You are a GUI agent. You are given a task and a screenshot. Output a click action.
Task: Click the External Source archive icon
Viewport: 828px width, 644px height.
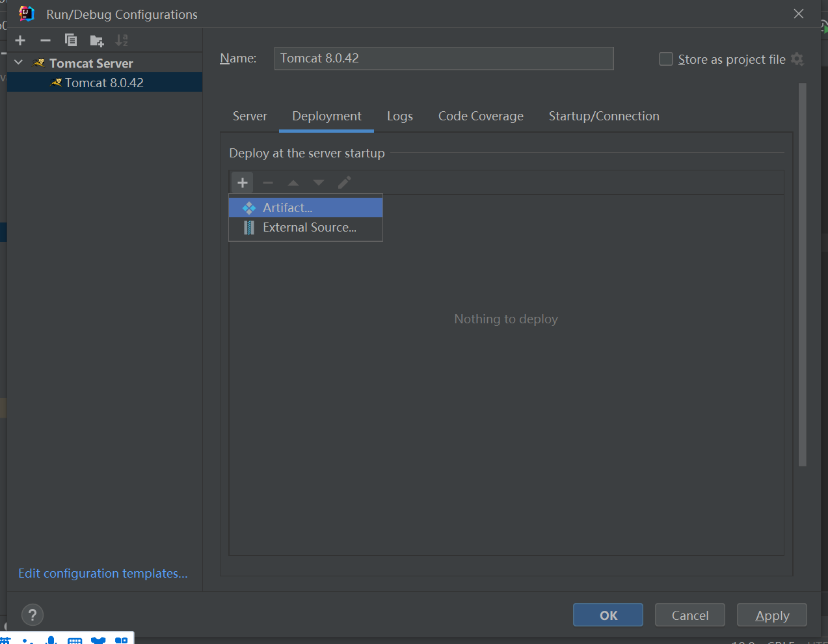[249, 228]
